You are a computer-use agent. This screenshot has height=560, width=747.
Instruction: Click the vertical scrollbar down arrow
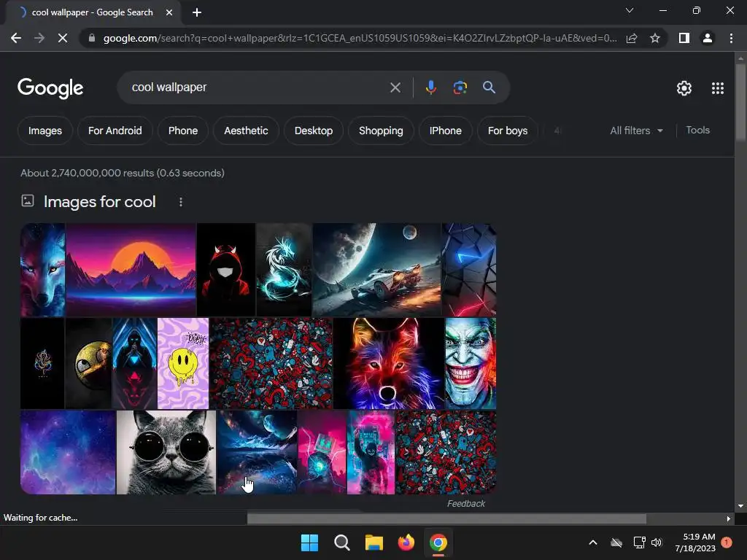coord(740,506)
